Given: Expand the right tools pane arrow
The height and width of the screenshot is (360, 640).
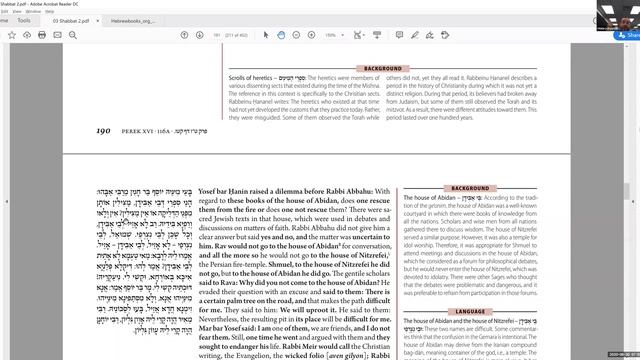Looking at the screenshot, I should [x=633, y=202].
